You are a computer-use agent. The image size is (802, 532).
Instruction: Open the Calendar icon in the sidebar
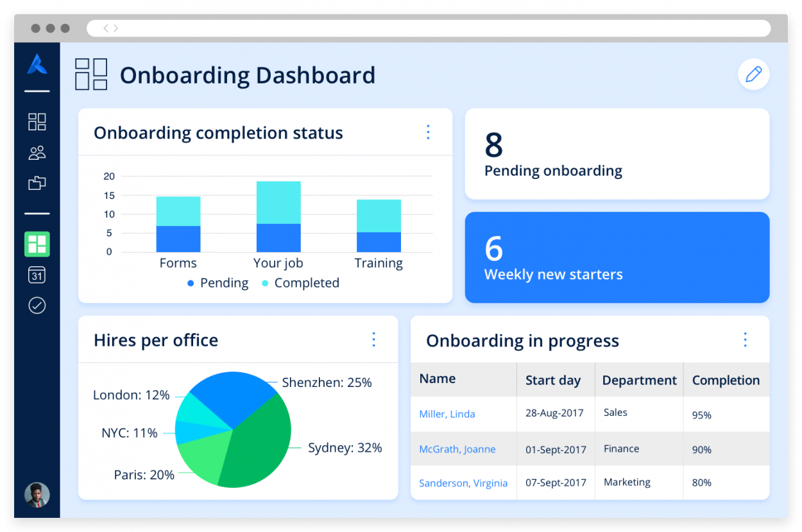pos(37,275)
